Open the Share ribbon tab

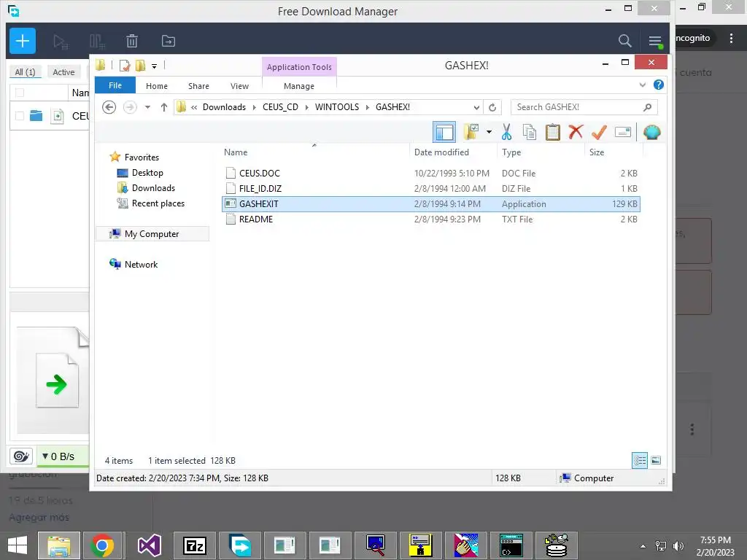tap(198, 86)
